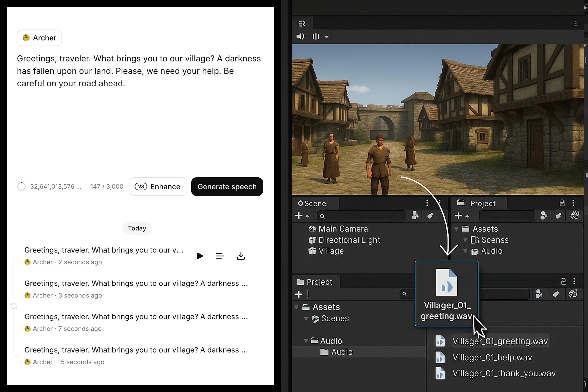Collapse the Audio folder in lower Project tree
Screen dimensions: 588x392
click(306, 341)
